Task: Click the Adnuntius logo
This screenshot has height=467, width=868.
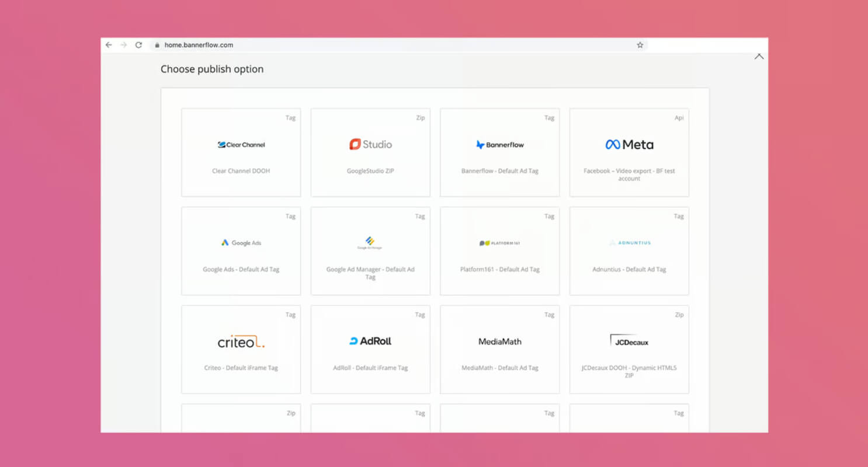Action: point(629,242)
